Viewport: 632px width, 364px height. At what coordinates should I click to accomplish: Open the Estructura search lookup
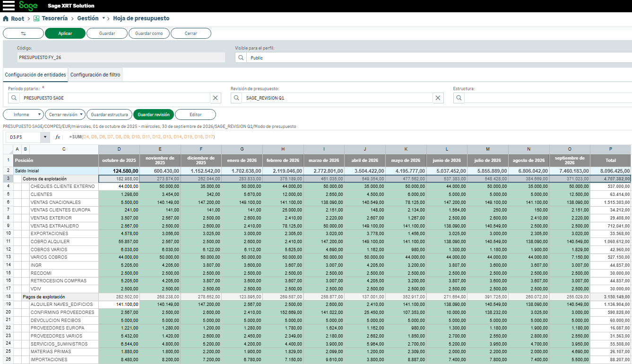click(459, 98)
